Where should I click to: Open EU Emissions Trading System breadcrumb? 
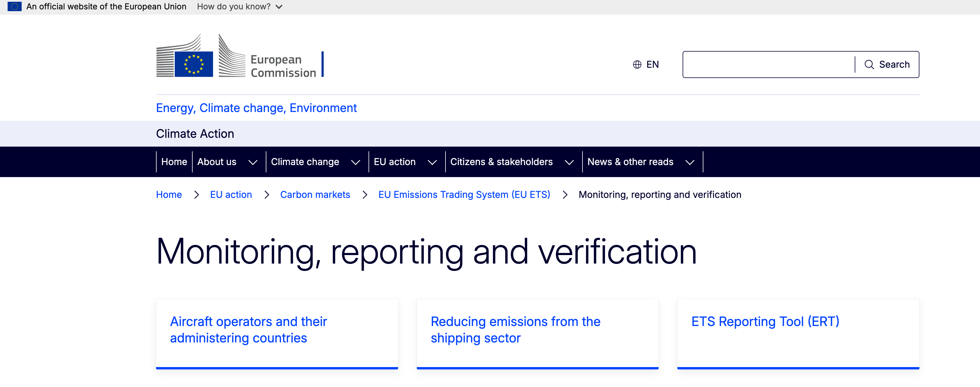click(464, 195)
